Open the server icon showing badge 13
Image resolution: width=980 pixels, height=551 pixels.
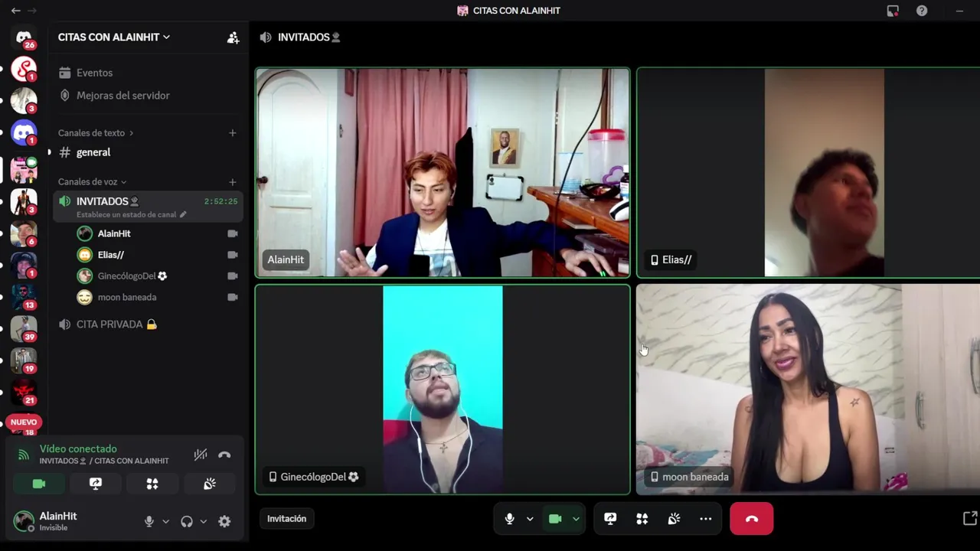point(24,297)
